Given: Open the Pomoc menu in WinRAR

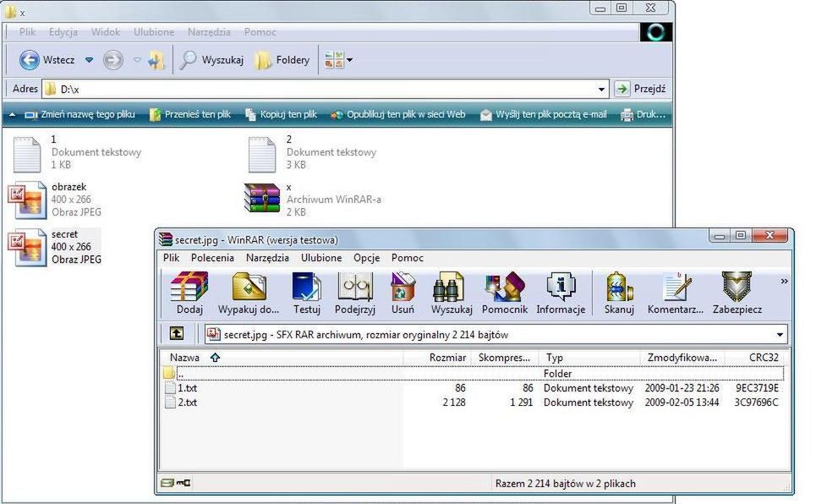Looking at the screenshot, I should click(408, 258).
